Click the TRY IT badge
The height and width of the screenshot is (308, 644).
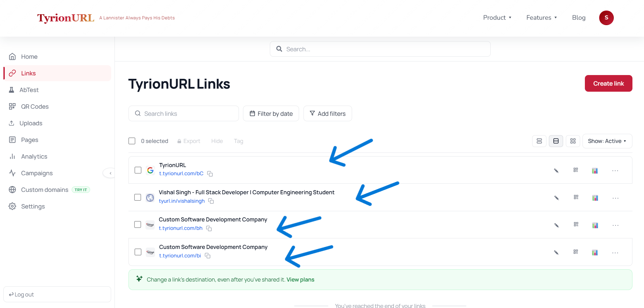pyautogui.click(x=81, y=190)
